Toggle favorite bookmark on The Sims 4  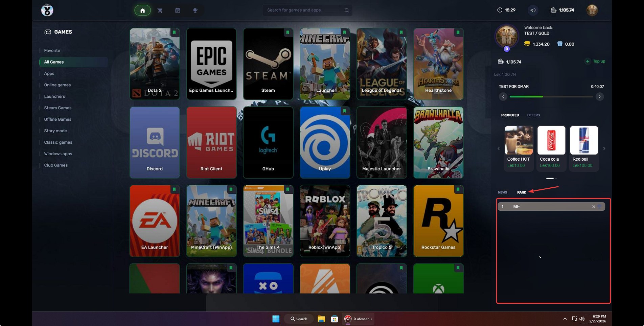tap(287, 189)
